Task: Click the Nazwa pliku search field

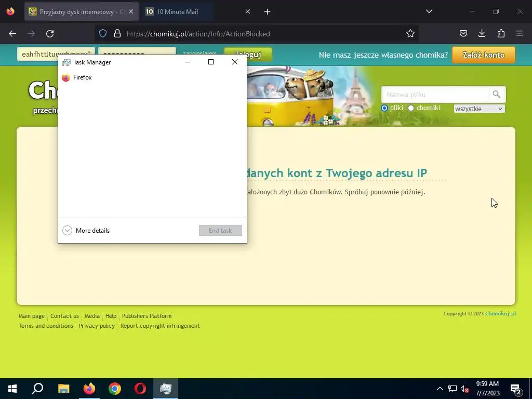Action: click(x=435, y=95)
